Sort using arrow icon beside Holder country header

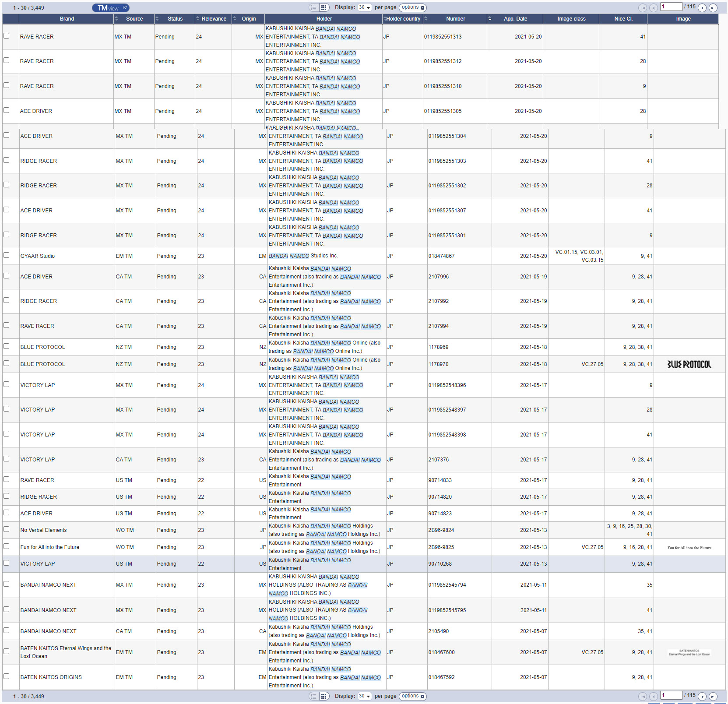point(385,19)
